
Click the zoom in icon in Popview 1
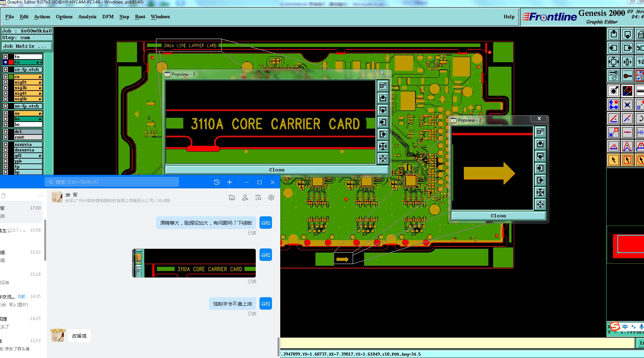click(x=383, y=146)
